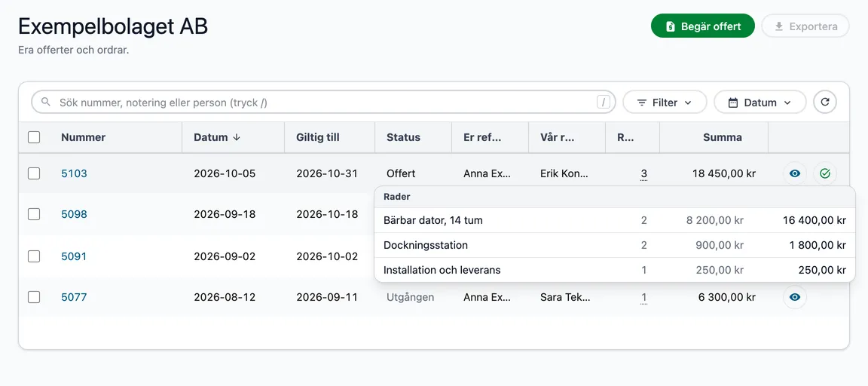Click the sum 18 450,00 kr

pos(724,173)
